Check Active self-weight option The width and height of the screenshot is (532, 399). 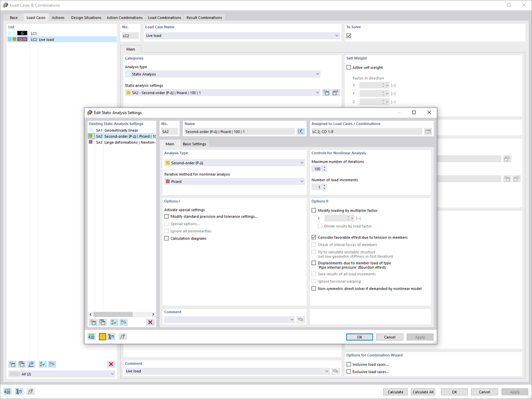(349, 68)
